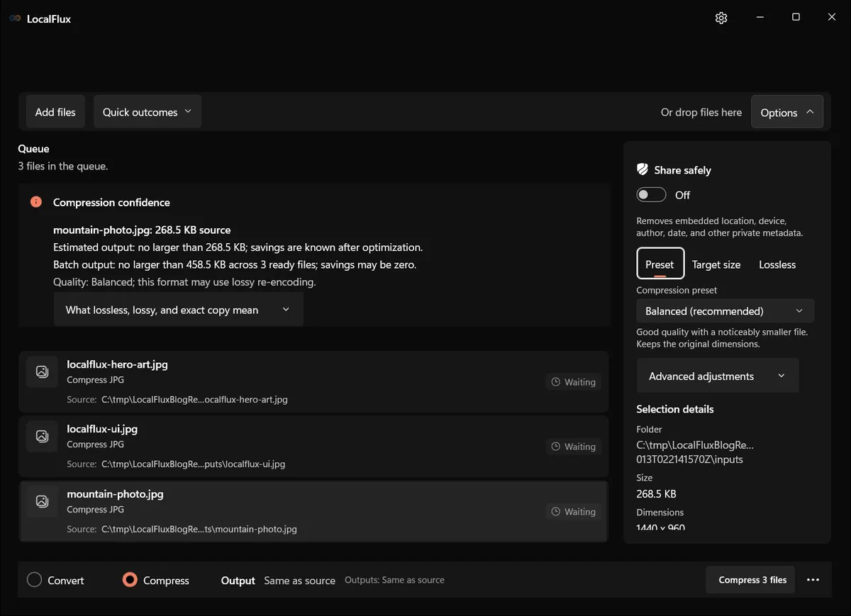The image size is (851, 616).
Task: Click 'mountain-photo.jpg: 268.5 KB source' text
Action: (x=142, y=230)
